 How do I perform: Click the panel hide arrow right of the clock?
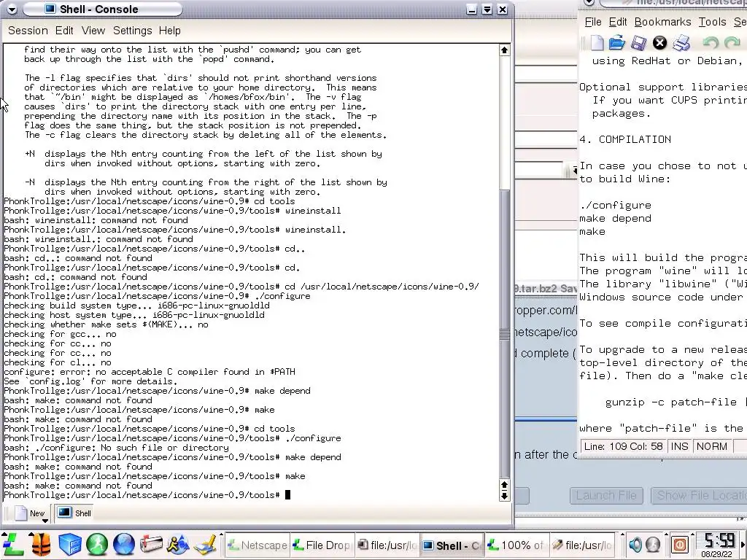coord(743,545)
